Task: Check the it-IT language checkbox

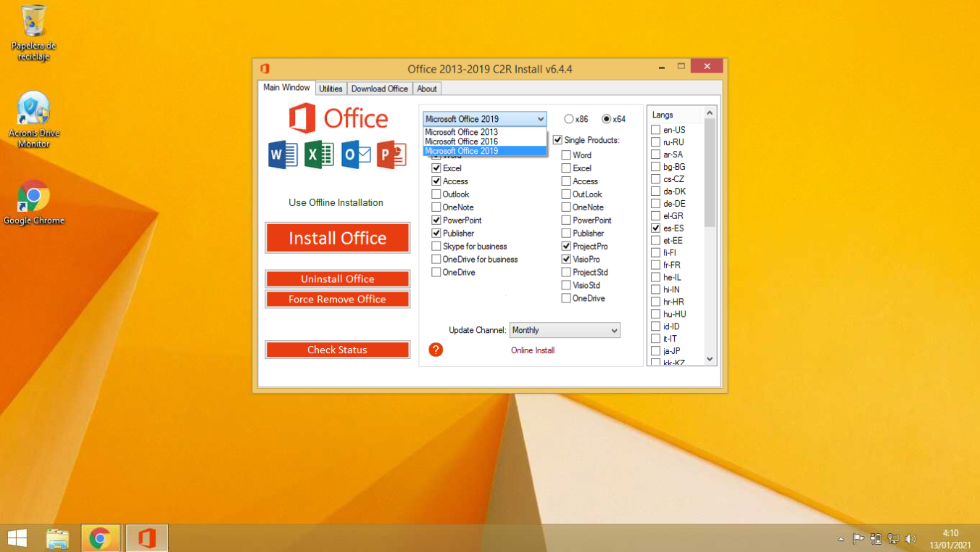Action: (656, 339)
